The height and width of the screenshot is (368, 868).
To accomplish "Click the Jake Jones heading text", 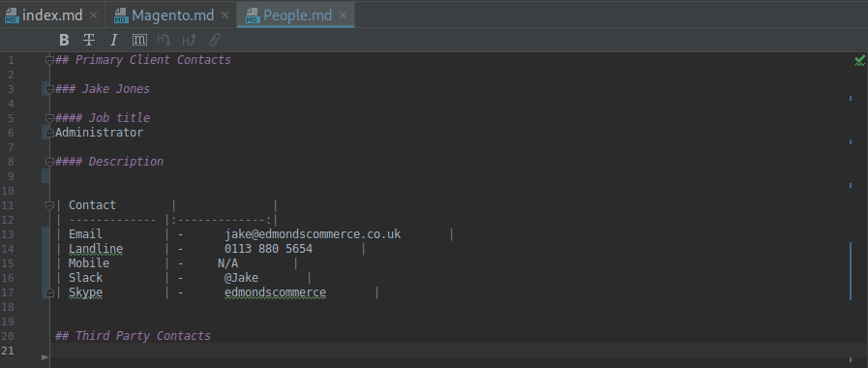I will click(x=103, y=89).
